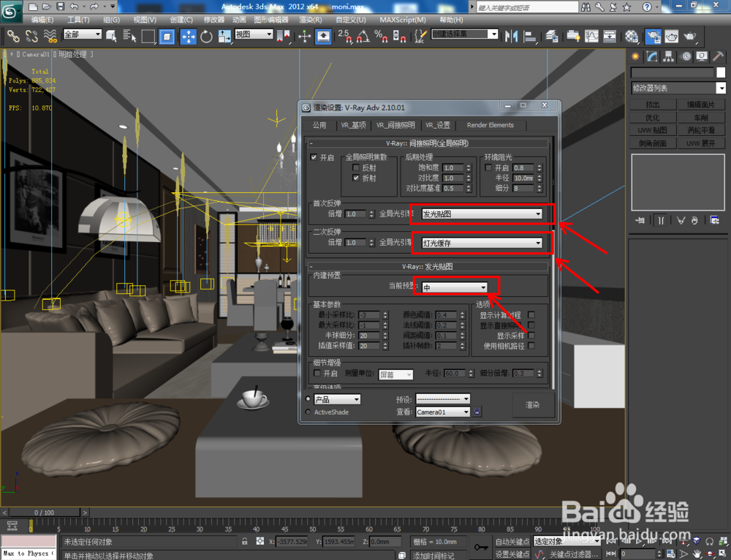
Task: Toggle the 2.5 snaps button
Action: [x=345, y=37]
